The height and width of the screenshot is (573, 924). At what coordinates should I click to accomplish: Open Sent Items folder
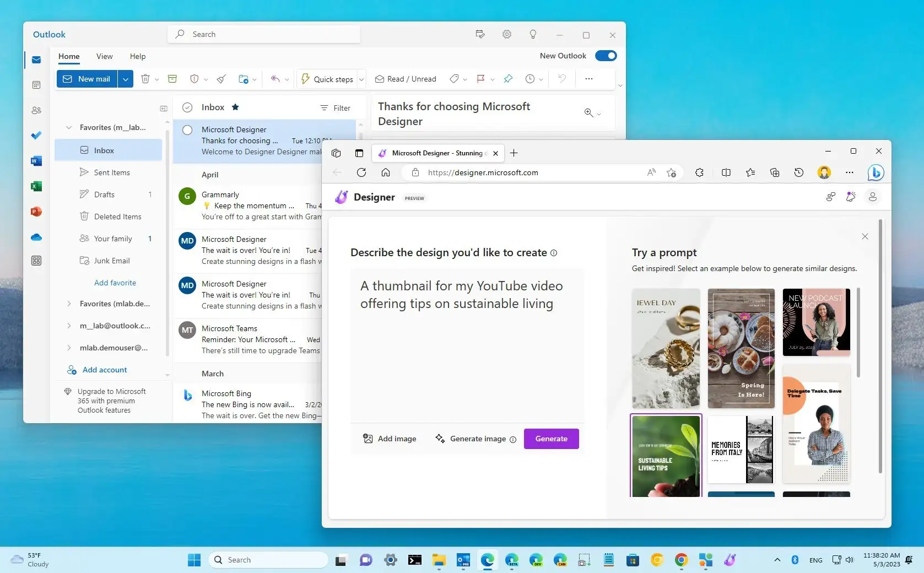click(x=112, y=172)
